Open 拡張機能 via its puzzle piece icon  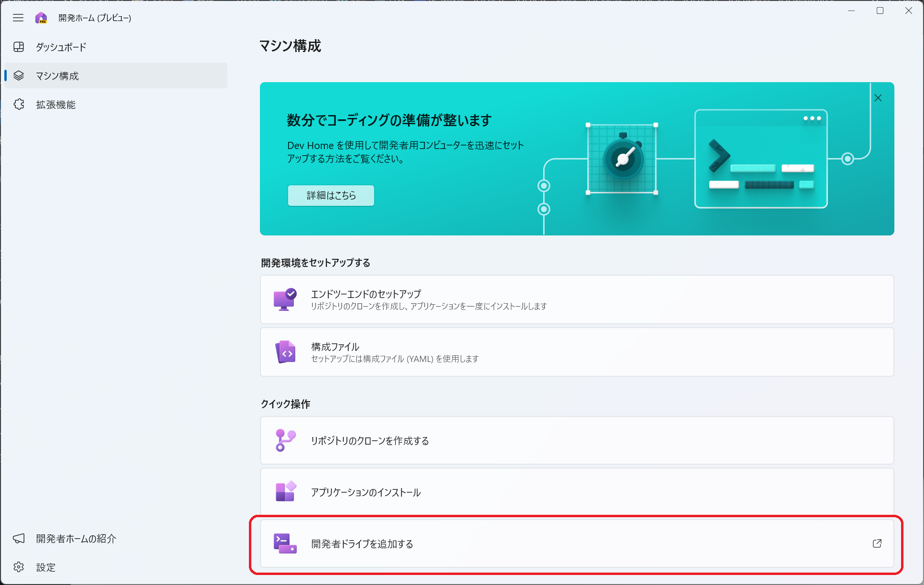point(19,105)
